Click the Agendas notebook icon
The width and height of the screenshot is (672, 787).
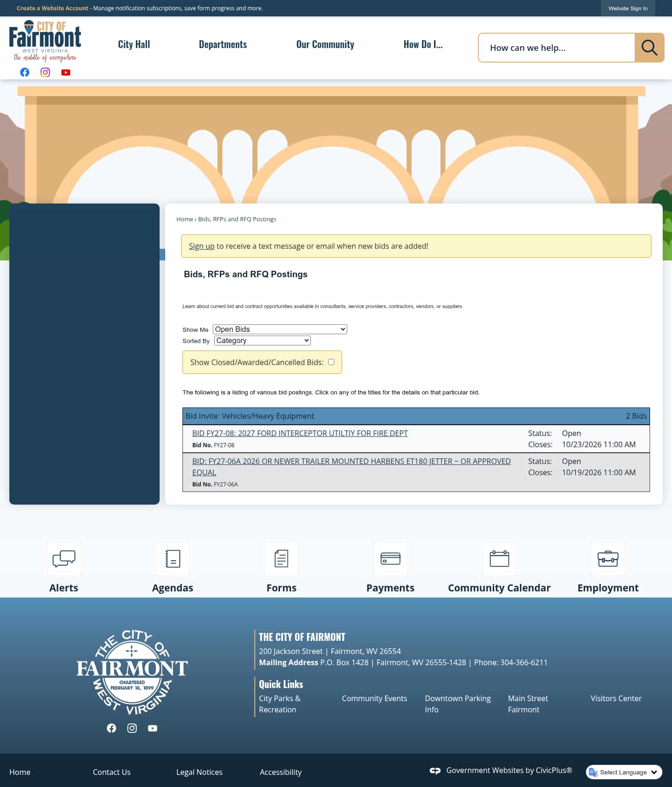pyautogui.click(x=173, y=558)
